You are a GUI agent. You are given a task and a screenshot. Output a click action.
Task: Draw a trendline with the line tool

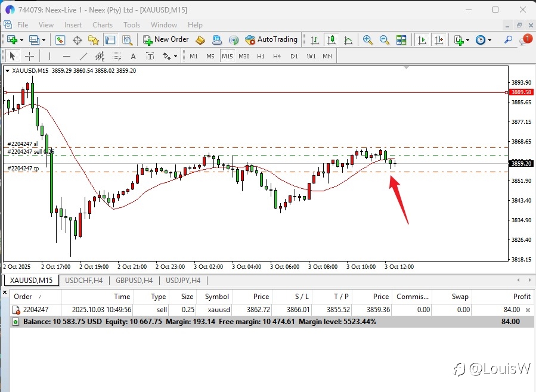(x=83, y=57)
